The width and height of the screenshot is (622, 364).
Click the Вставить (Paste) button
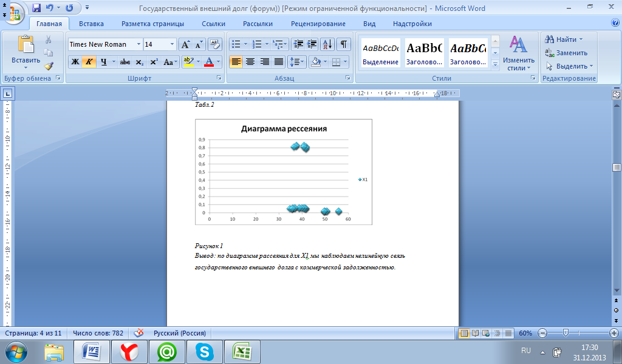(x=26, y=53)
